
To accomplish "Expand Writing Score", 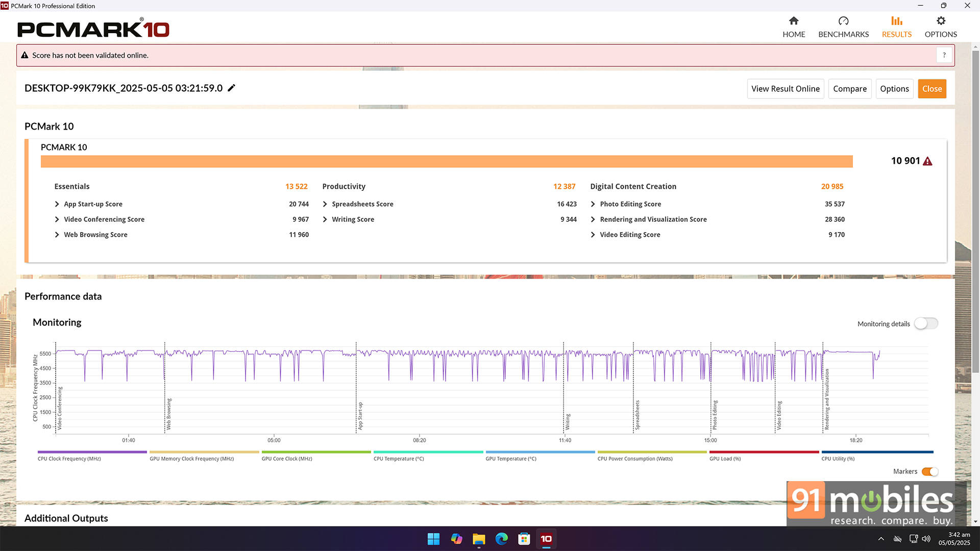I will click(x=325, y=219).
